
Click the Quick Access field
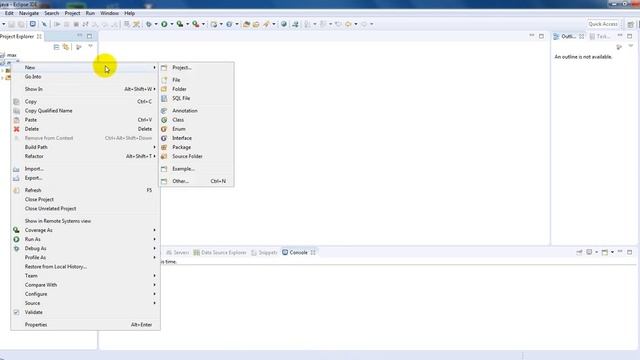[x=603, y=24]
